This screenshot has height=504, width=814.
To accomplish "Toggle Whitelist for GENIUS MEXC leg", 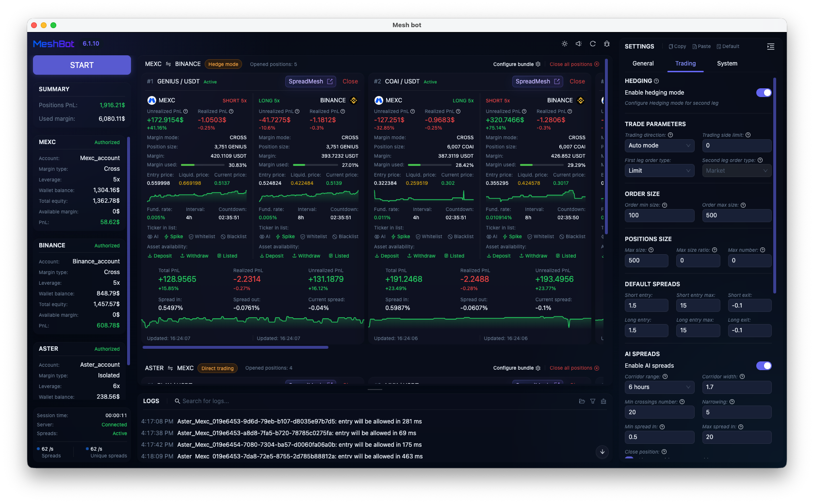I will coord(202,237).
